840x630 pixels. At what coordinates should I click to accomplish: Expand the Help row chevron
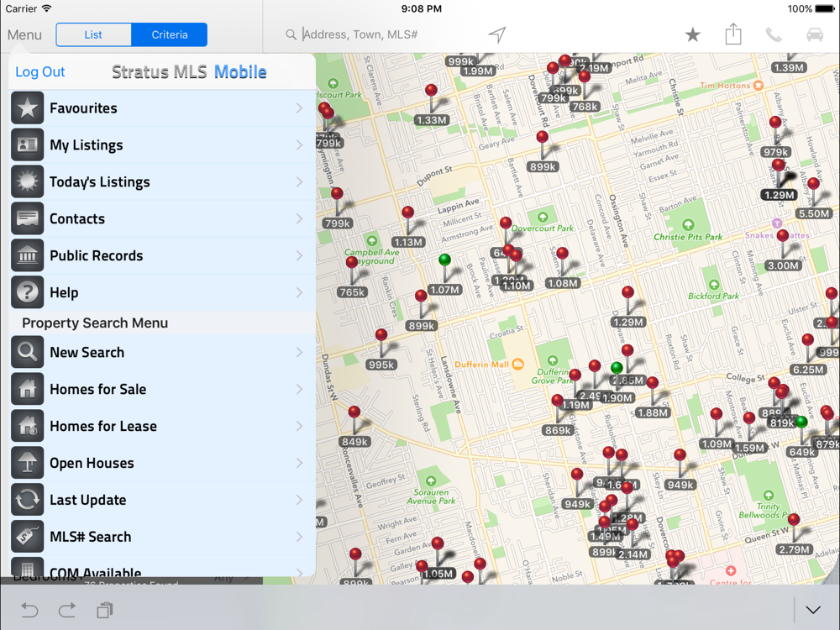point(300,292)
